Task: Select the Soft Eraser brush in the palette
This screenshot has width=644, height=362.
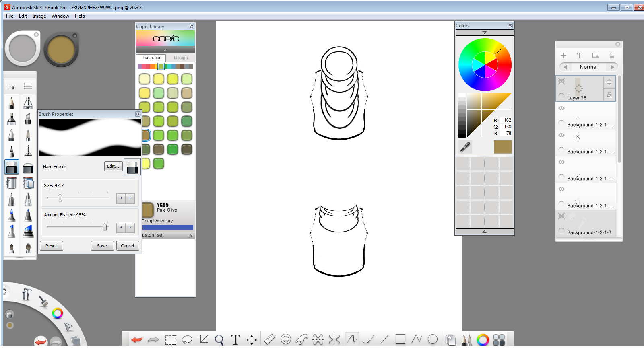Action: [x=28, y=167]
